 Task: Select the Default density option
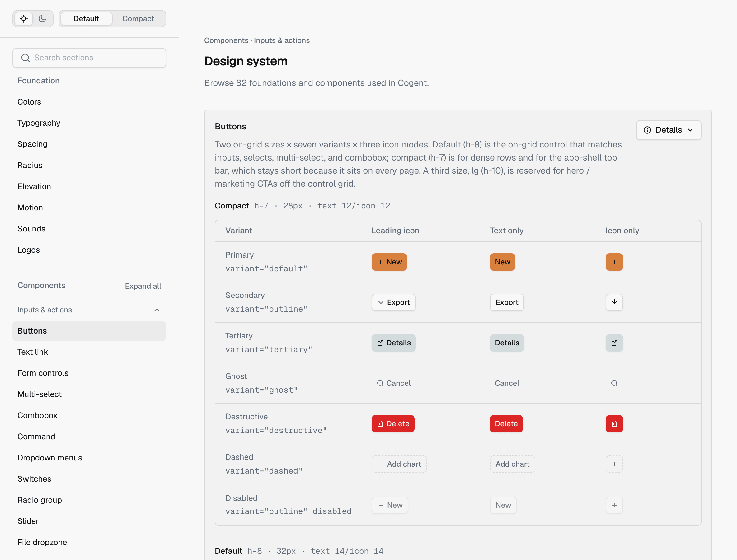coord(87,19)
